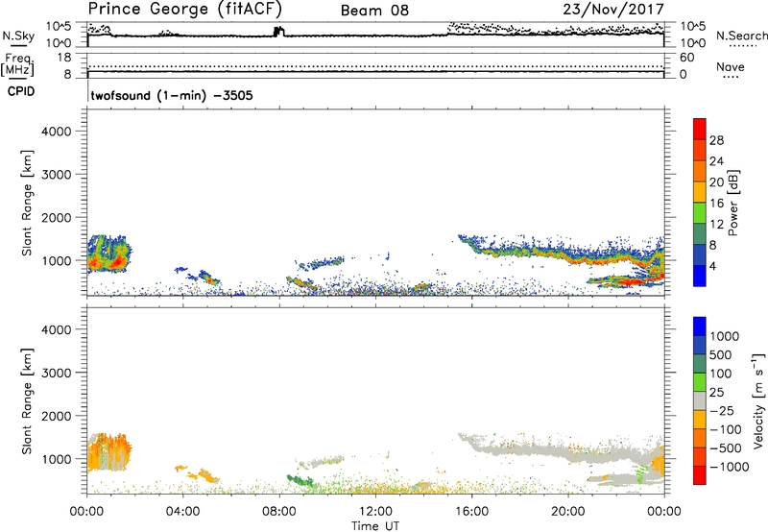Viewport: 768px width, 532px height.
Task: Click the 500 velocity scale label
Action: click(x=721, y=354)
